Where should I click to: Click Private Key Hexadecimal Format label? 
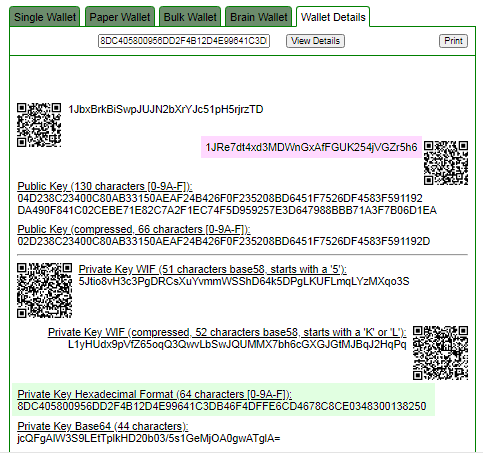154,394
